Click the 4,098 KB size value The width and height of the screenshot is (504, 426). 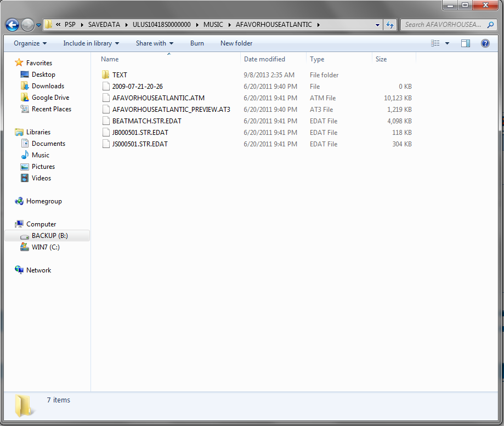click(x=400, y=121)
